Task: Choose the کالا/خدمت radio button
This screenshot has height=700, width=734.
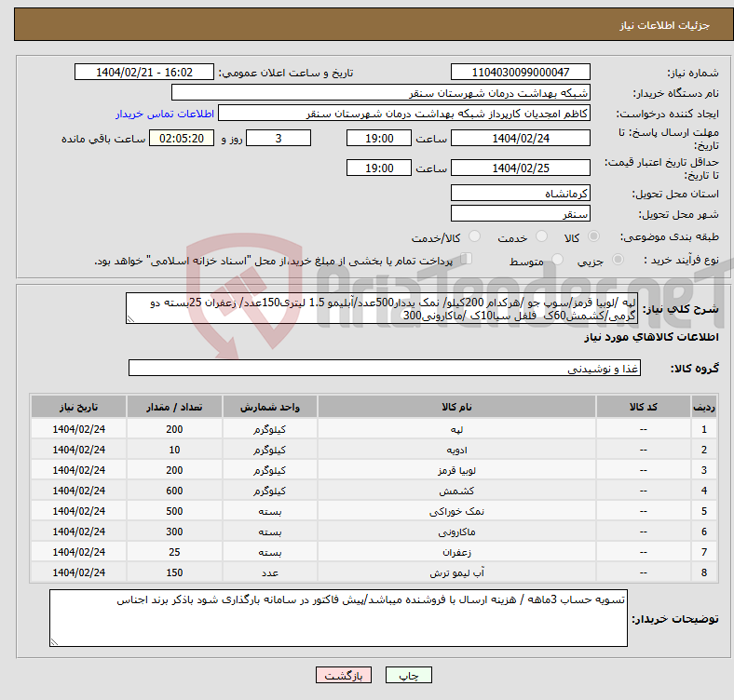Action: point(474,237)
